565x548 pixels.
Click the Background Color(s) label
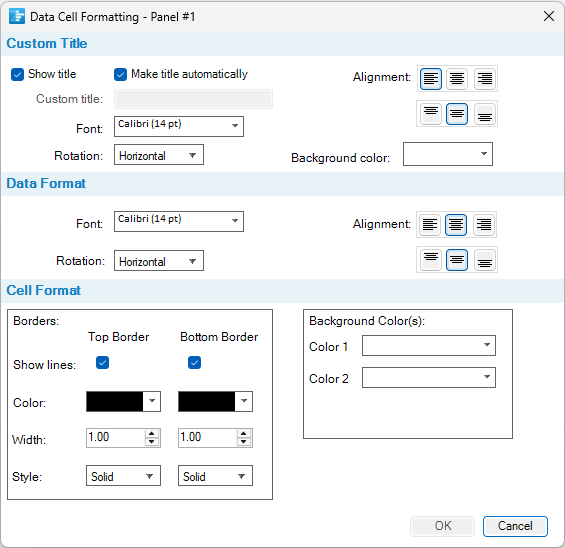pyautogui.click(x=367, y=321)
